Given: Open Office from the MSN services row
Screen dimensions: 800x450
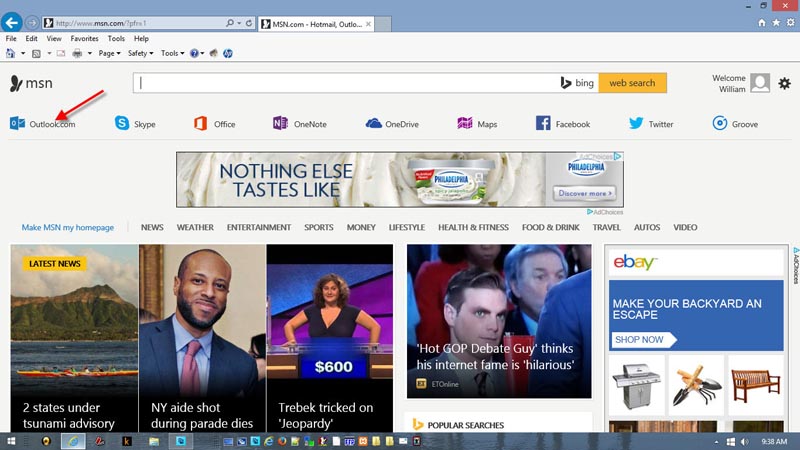Looking at the screenshot, I should click(214, 123).
